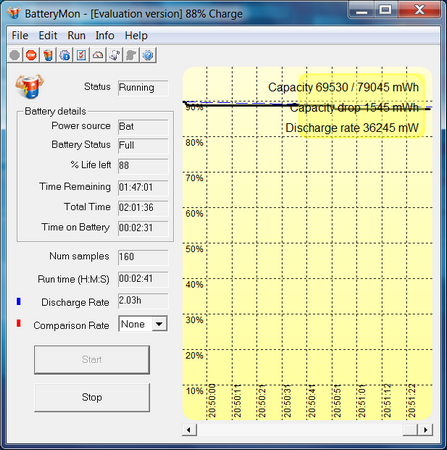Click the 20:50:00 time label on graph
The height and width of the screenshot is (450, 447).
(x=212, y=401)
